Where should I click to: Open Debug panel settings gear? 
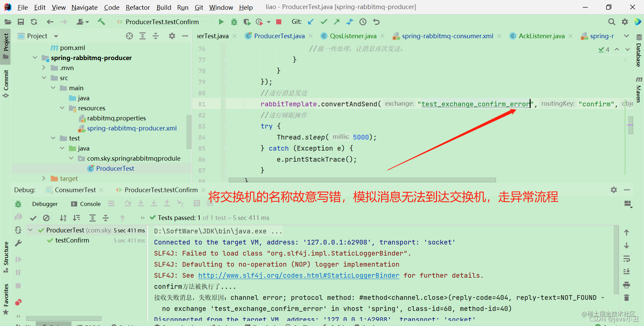614,190
